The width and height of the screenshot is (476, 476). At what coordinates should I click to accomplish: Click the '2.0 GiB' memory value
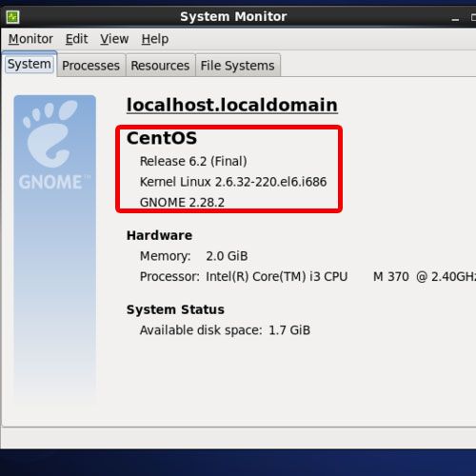click(227, 256)
